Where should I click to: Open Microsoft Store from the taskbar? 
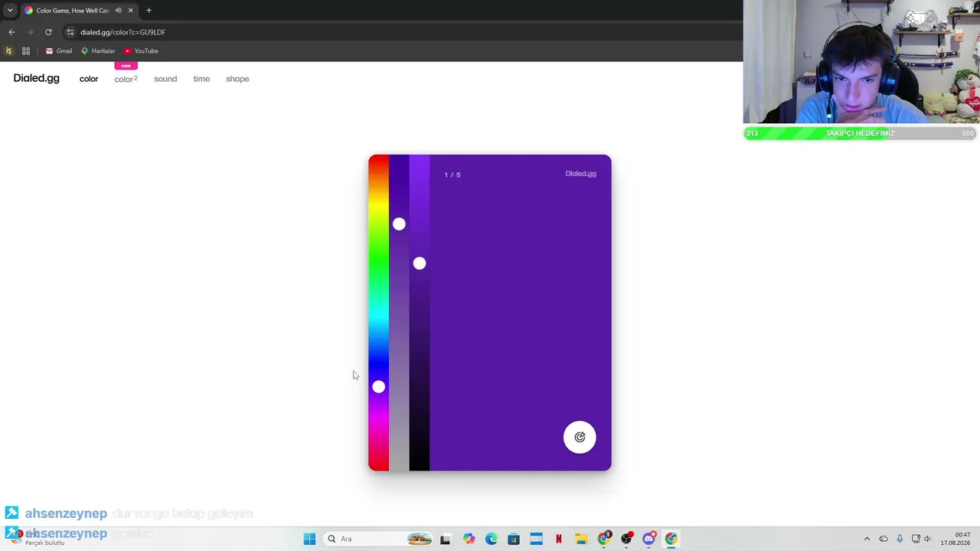coord(514,539)
